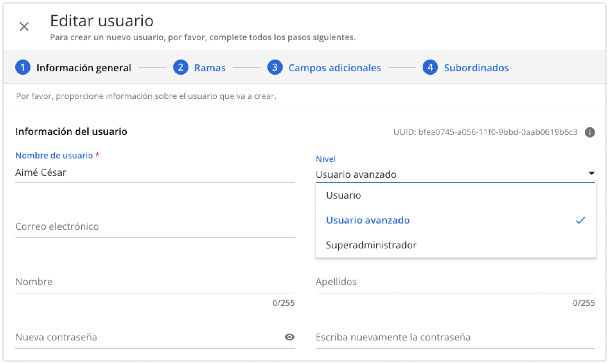609x364 pixels.
Task: Select Superadministrador as user level
Action: 371,245
